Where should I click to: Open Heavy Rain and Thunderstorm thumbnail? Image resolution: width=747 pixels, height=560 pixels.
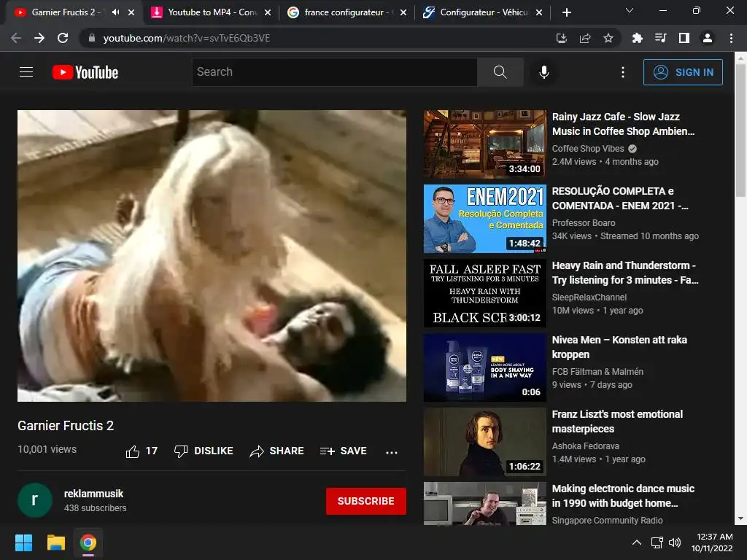[x=484, y=293]
